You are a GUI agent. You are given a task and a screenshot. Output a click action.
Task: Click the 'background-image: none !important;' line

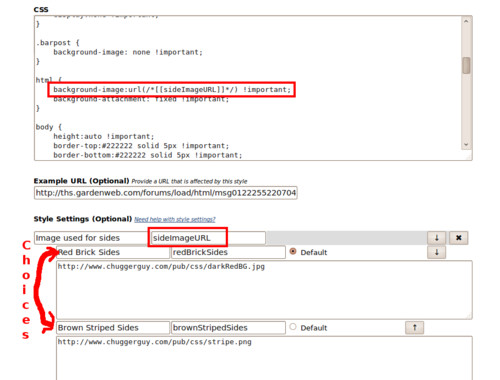(x=128, y=52)
